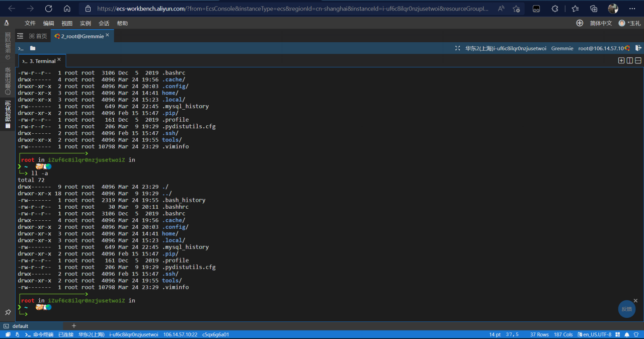This screenshot has width=644, height=339.
Task: Click the circled plus add icon
Action: pyautogui.click(x=580, y=23)
